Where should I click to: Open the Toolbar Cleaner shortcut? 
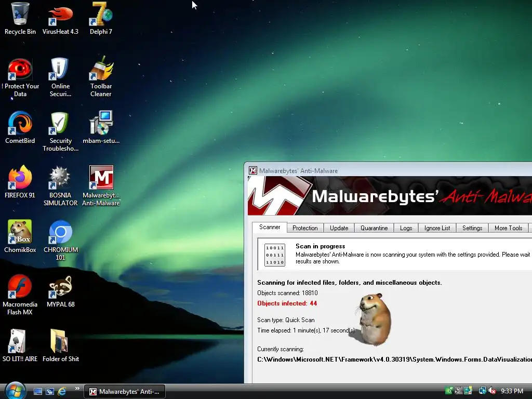point(101,77)
